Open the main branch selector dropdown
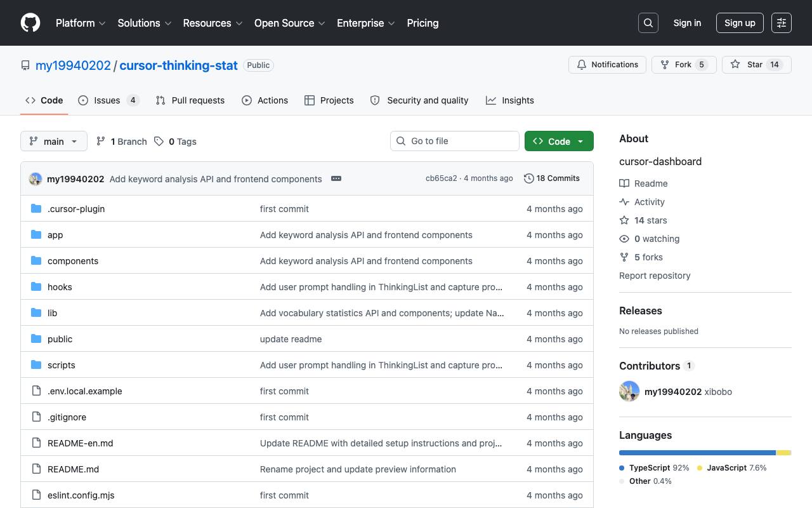 (x=53, y=141)
